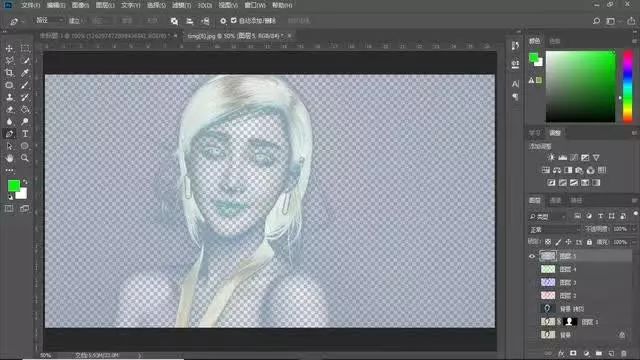Open the 滤镜(T) menu
The height and width of the screenshot is (360, 640).
click(181, 5)
